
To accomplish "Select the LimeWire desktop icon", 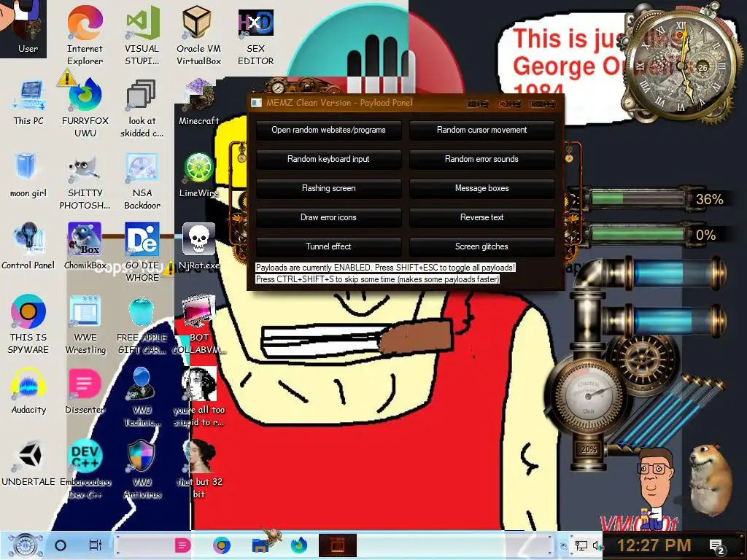I will click(x=198, y=174).
